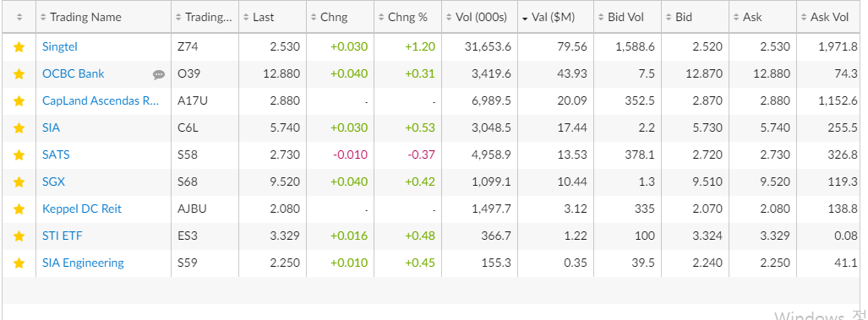Toggle the Singtel watchlist star

click(19, 47)
